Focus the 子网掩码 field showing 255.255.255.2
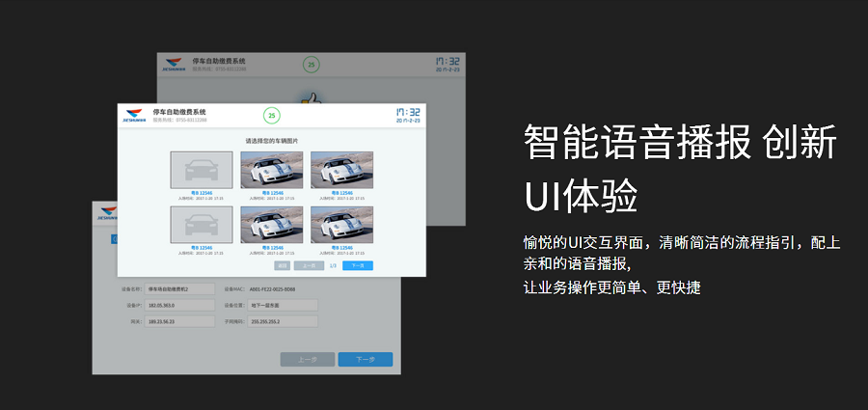The image size is (868, 410). point(283,321)
